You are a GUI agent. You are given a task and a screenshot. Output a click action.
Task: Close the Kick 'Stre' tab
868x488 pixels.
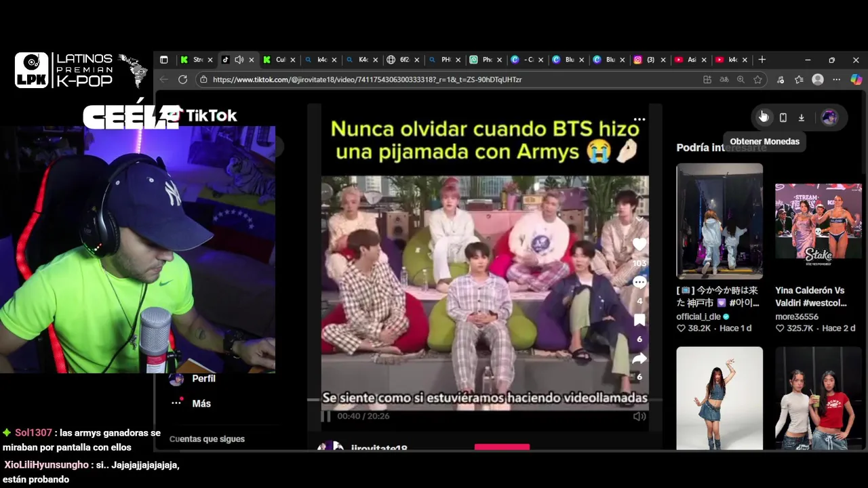click(x=210, y=60)
